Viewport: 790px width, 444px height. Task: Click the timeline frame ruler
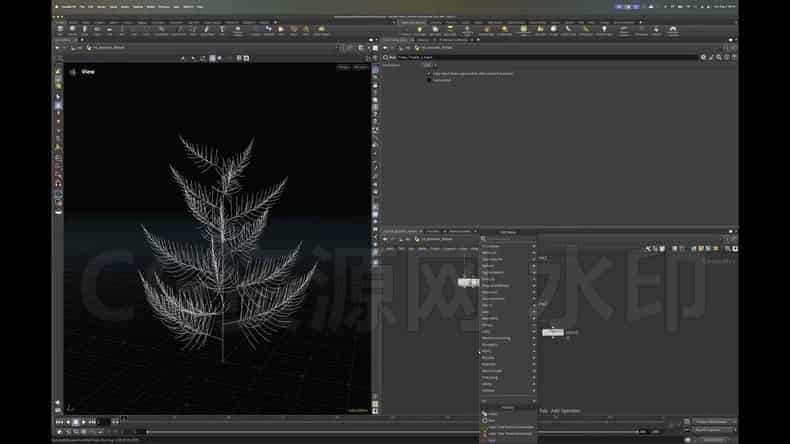pos(393,418)
